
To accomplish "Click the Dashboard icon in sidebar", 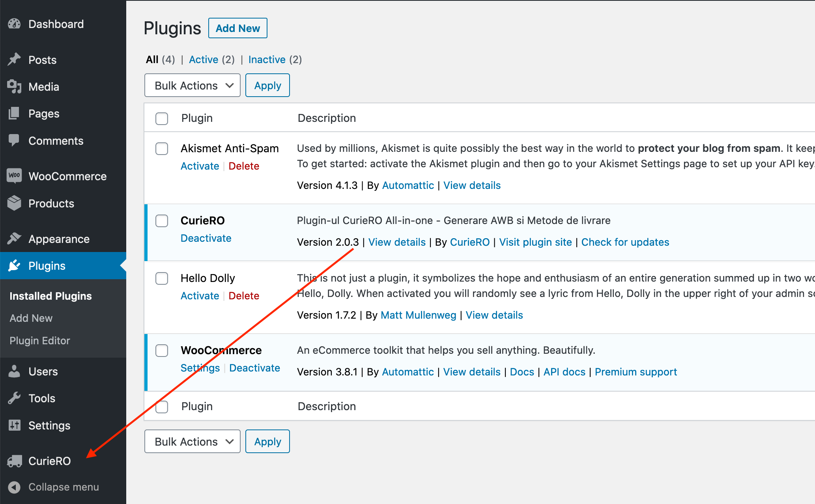I will [x=16, y=23].
